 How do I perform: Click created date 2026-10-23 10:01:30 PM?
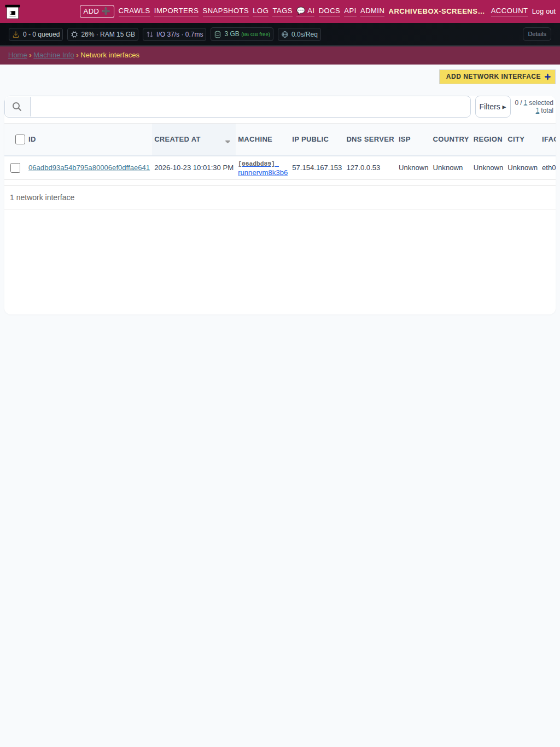(194, 168)
